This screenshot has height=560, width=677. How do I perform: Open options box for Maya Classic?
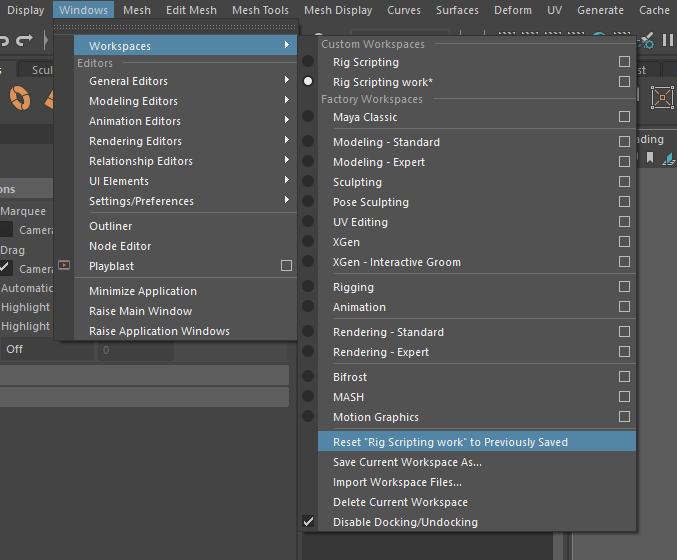coord(624,117)
